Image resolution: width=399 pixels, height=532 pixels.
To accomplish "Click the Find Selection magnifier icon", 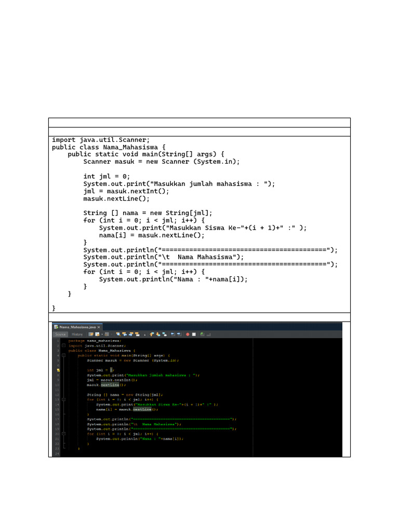I will point(118,334).
